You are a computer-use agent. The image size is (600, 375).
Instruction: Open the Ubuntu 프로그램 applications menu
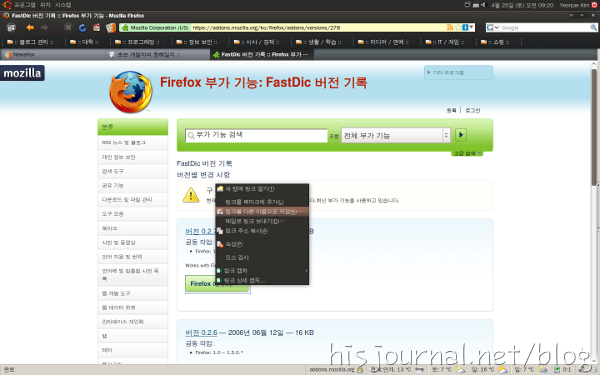point(25,5)
